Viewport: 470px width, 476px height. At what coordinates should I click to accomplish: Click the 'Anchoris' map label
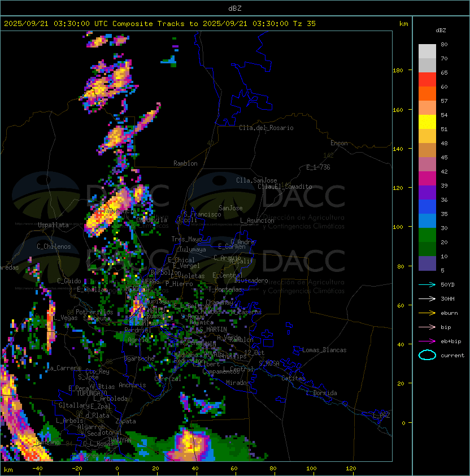pos(132,385)
